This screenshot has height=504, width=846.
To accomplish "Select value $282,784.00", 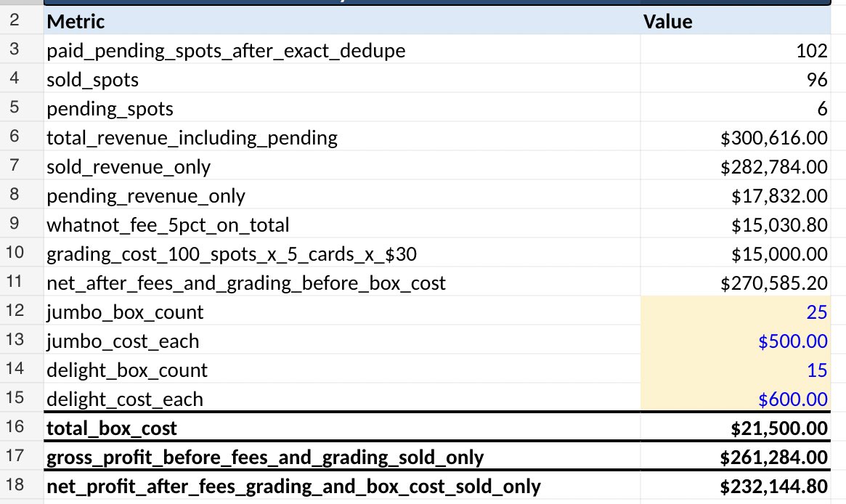I will tap(736, 166).
